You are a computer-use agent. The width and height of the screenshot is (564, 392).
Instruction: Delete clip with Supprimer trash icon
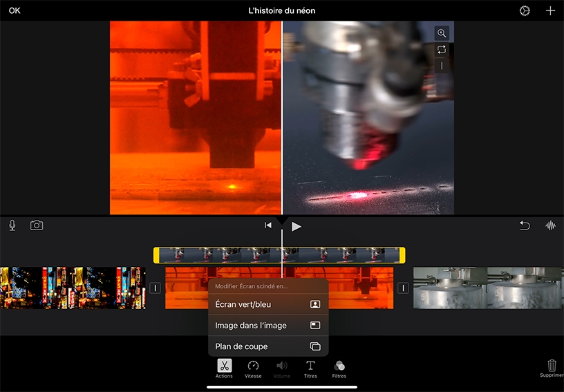pyautogui.click(x=552, y=368)
